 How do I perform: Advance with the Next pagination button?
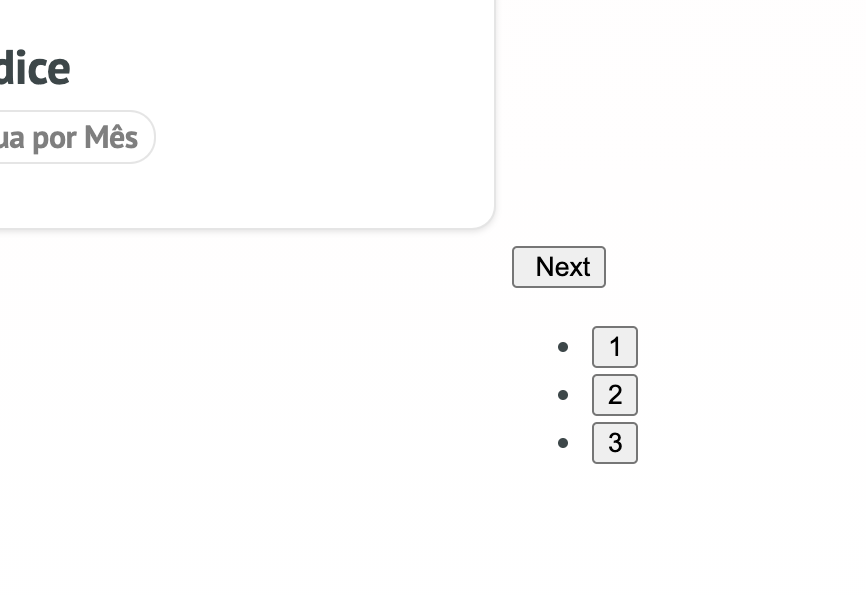559,267
